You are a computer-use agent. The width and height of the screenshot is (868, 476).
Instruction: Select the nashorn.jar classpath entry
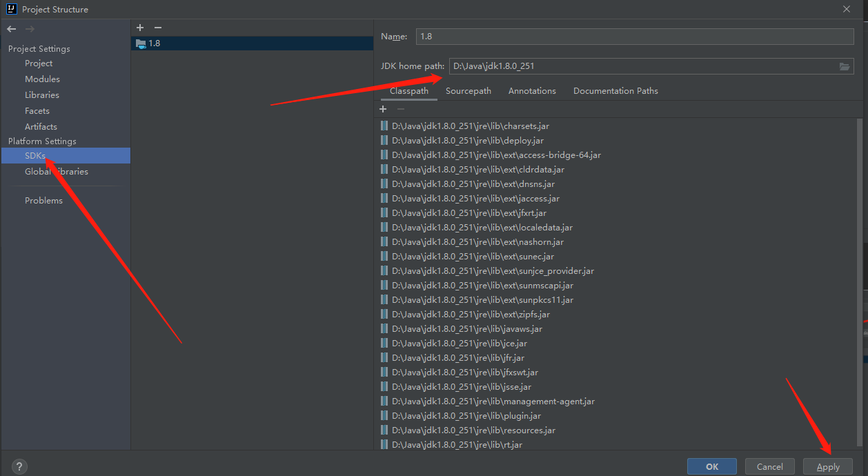(x=477, y=242)
